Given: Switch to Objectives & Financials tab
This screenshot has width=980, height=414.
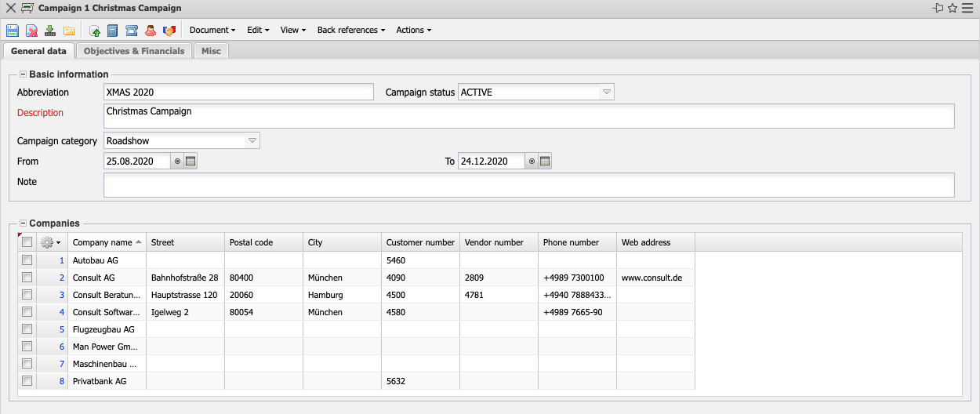Looking at the screenshot, I should [134, 51].
